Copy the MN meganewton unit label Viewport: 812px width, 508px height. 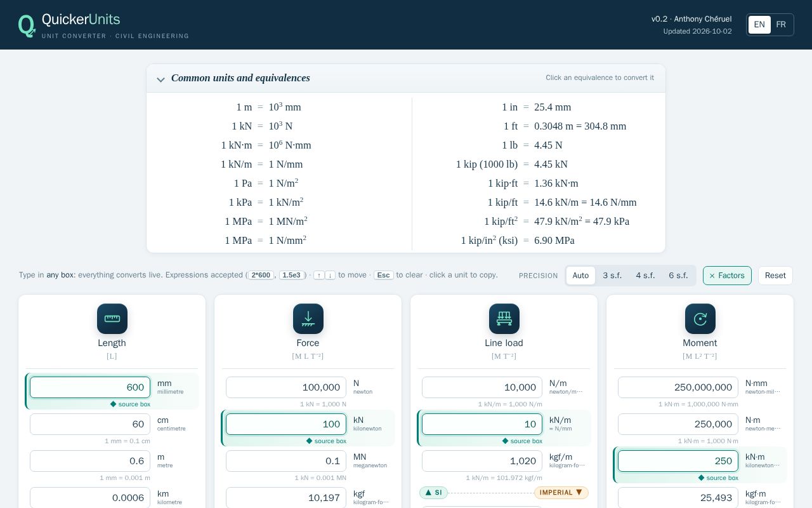tap(370, 461)
